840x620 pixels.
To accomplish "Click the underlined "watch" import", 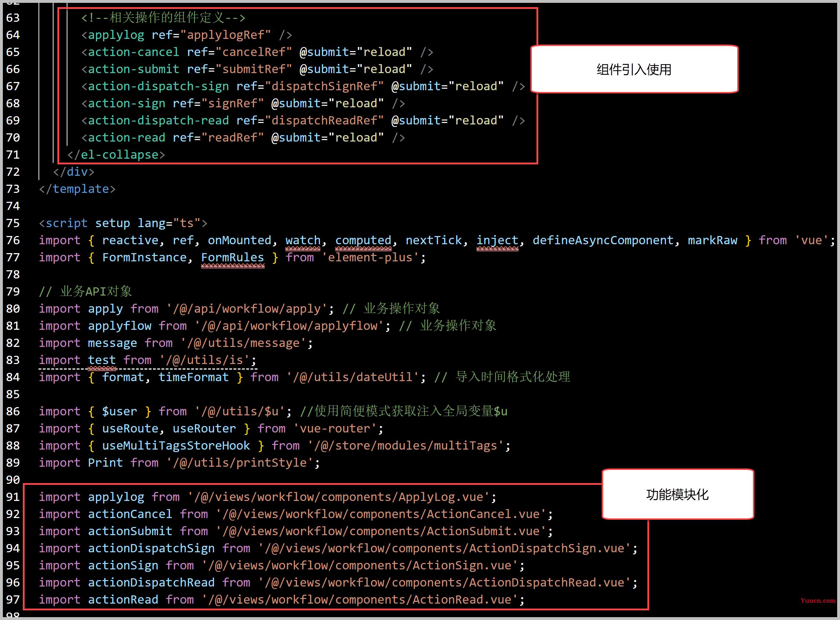I will [x=303, y=240].
